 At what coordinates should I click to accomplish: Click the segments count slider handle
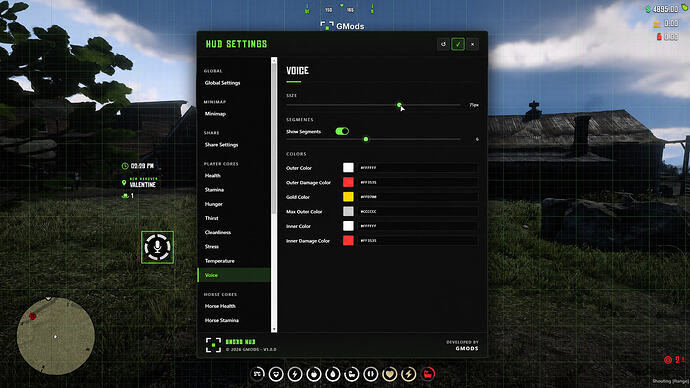(366, 139)
